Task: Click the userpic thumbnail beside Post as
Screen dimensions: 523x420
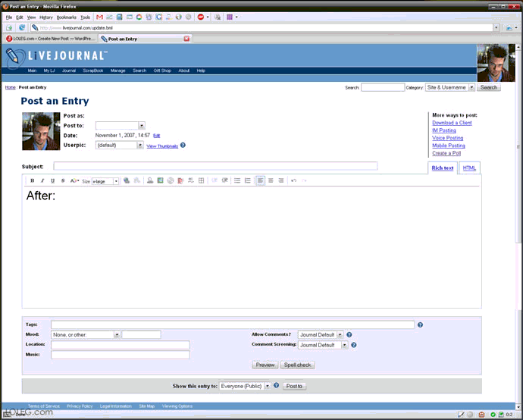Action: tap(41, 131)
